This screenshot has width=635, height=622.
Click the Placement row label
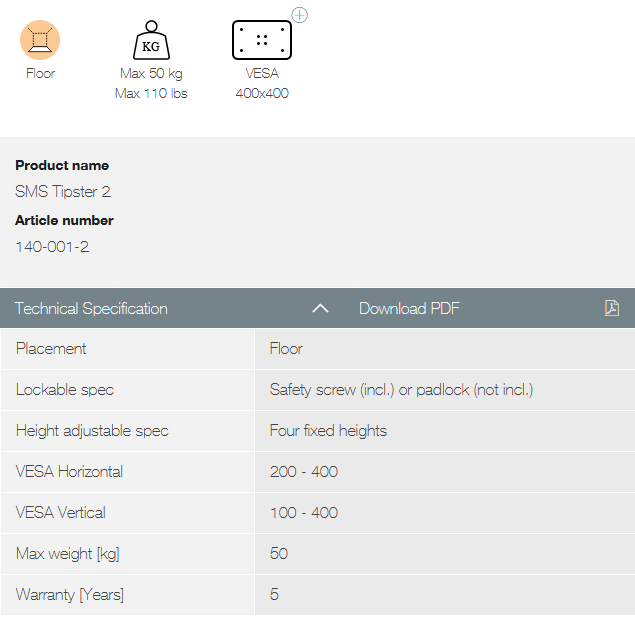(x=51, y=349)
